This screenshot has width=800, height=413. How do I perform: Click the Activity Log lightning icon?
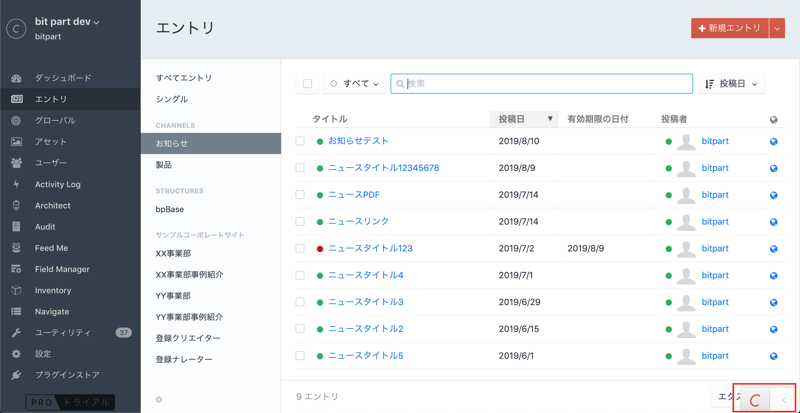(16, 185)
